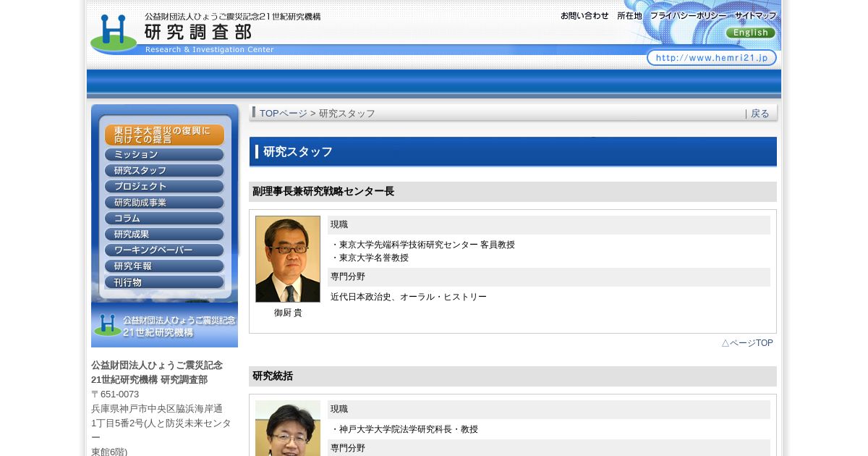Open the サイトマップ link
868x456 pixels.
pyautogui.click(x=756, y=15)
